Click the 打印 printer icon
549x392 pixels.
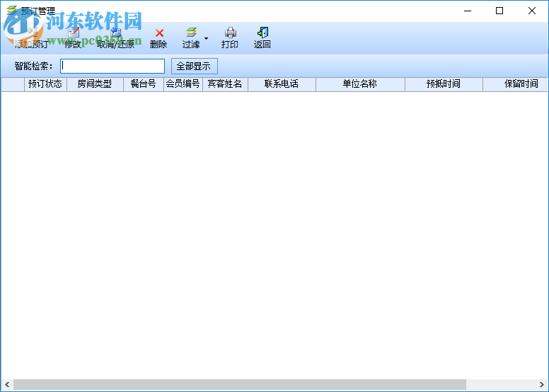[x=230, y=33]
